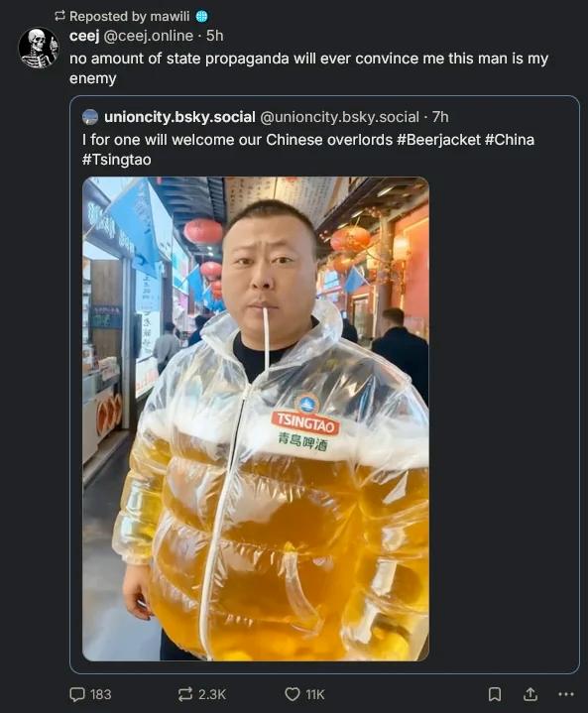588x713 pixels.
Task: Click the repost arrows icon
Action: point(185,694)
